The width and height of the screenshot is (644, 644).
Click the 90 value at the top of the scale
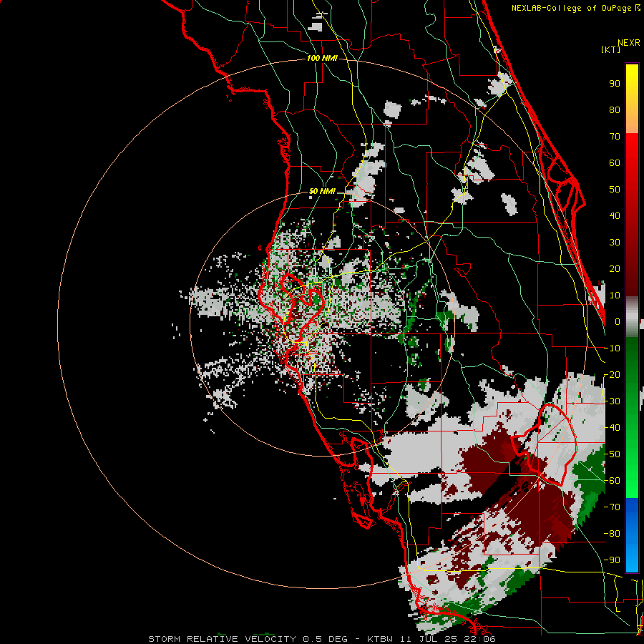point(615,84)
